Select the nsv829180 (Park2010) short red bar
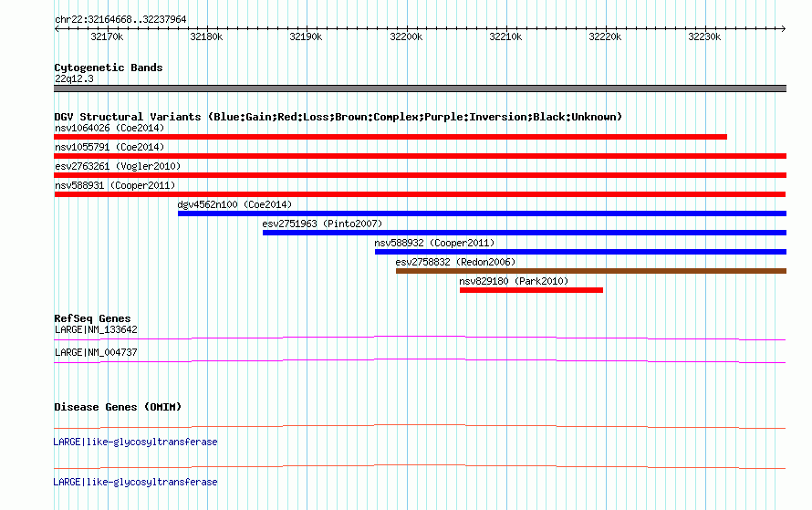 pyautogui.click(x=531, y=290)
